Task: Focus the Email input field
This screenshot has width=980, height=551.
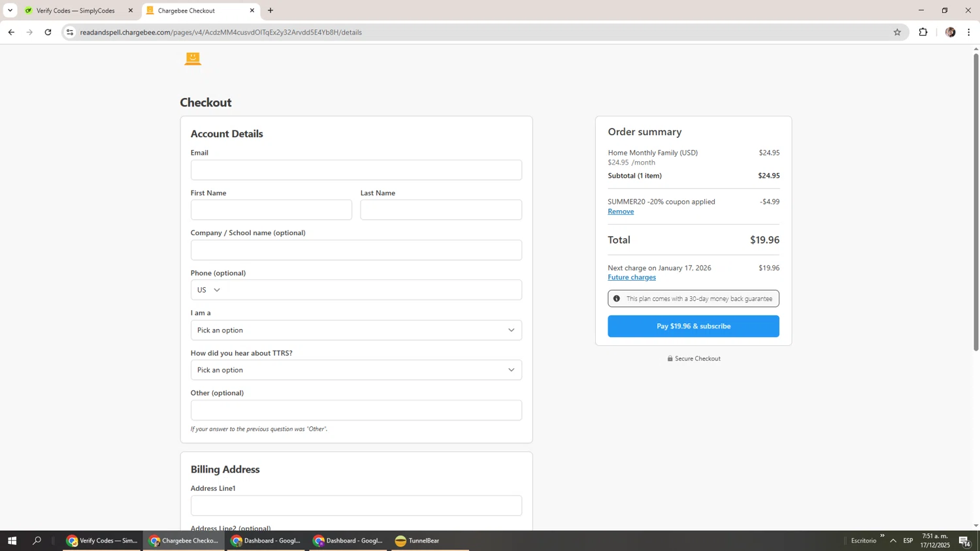Action: click(356, 170)
